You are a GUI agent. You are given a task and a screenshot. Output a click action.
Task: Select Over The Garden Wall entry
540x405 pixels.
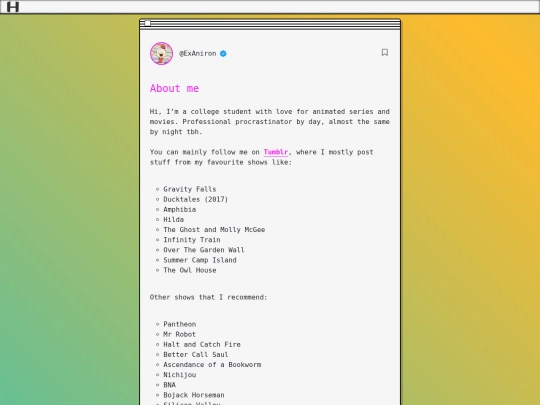click(204, 250)
